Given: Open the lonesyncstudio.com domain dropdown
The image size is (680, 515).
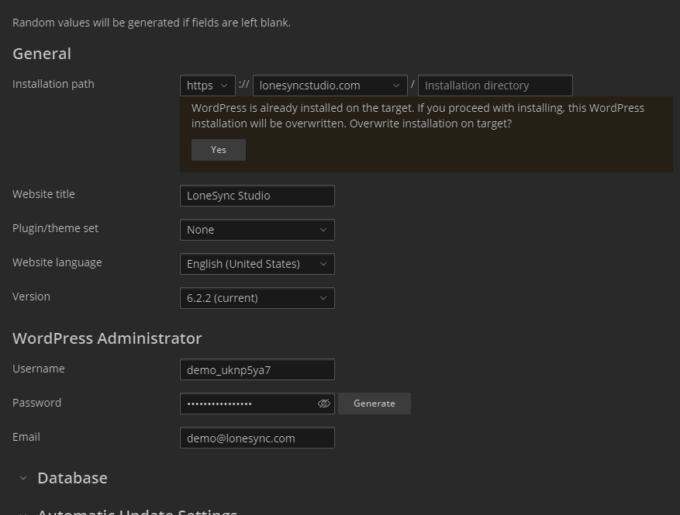Looking at the screenshot, I should (x=330, y=86).
